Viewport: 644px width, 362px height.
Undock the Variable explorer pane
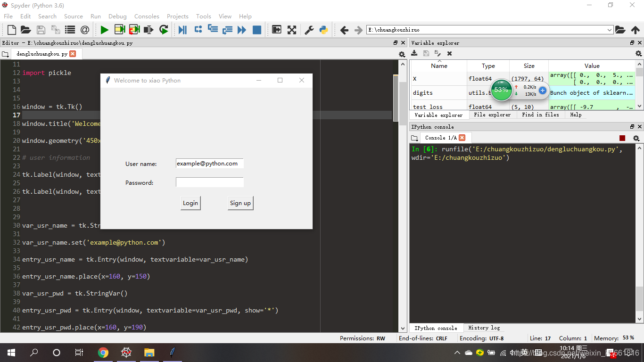(632, 43)
